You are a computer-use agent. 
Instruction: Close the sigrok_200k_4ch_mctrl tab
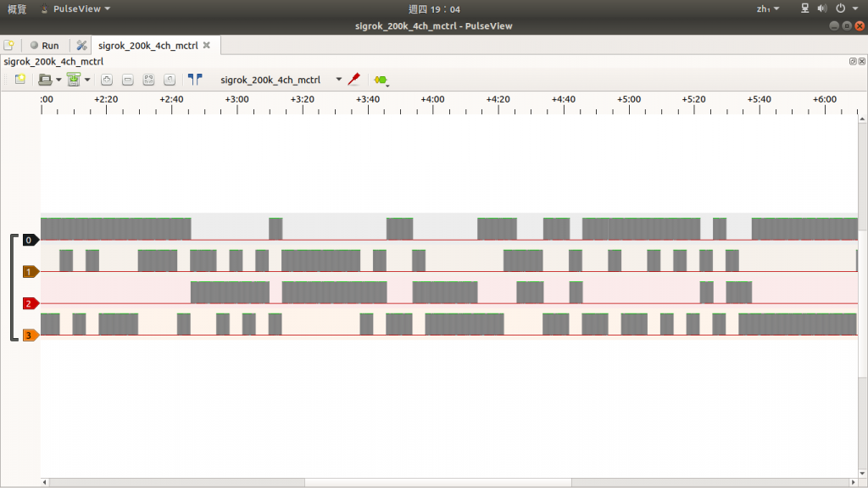[207, 45]
